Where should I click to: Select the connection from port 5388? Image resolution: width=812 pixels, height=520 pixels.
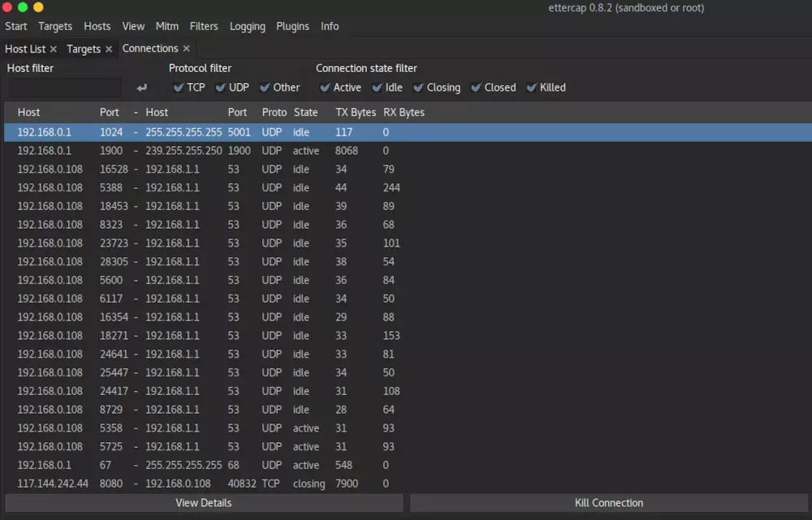click(x=408, y=188)
